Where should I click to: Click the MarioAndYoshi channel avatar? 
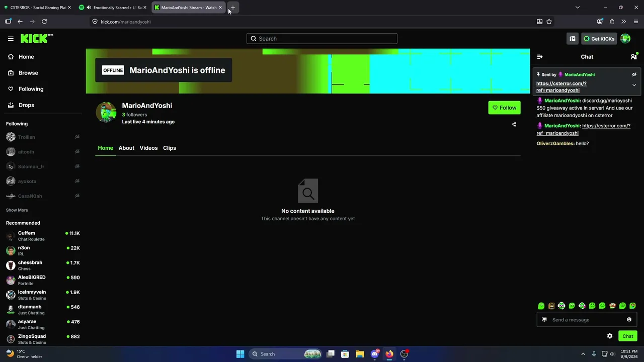[106, 113]
